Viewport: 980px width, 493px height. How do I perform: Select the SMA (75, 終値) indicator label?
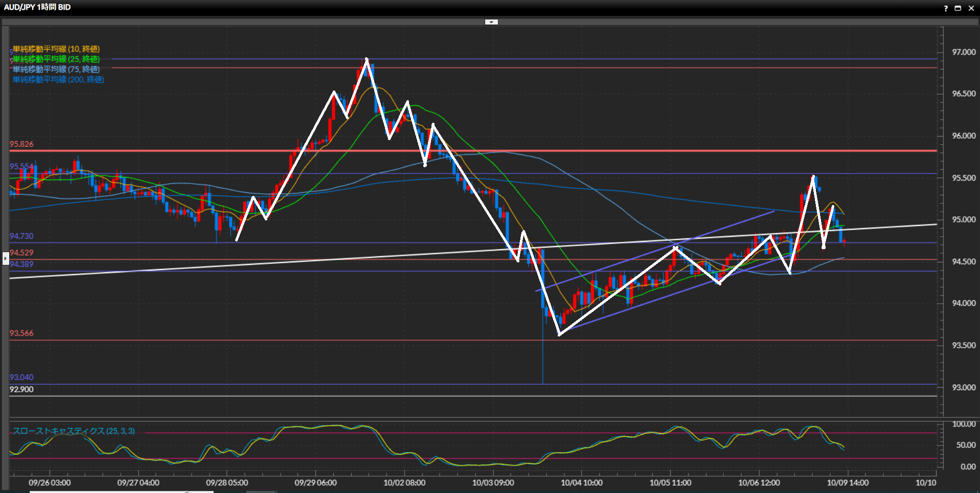click(56, 70)
